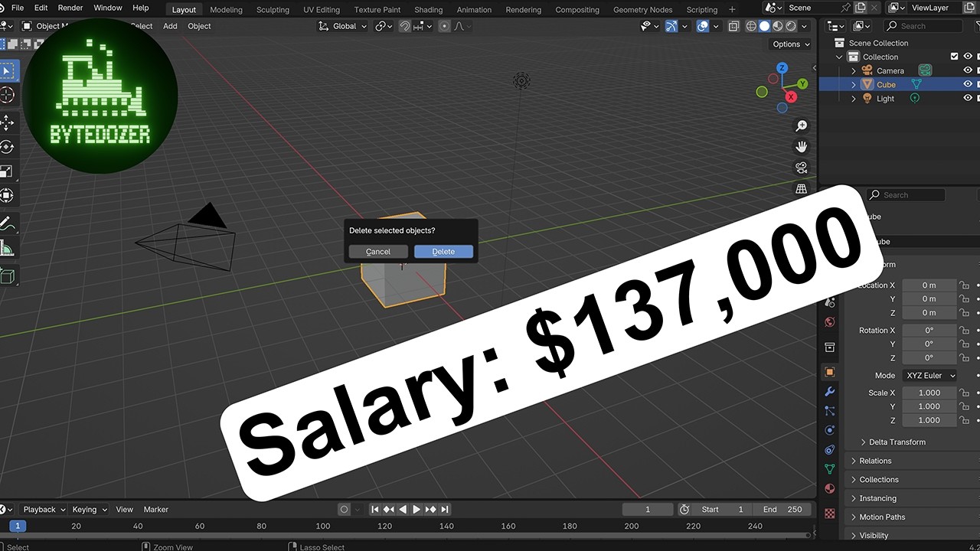Pick the Transform tool
Image resolution: width=980 pixels, height=551 pixels.
[x=7, y=196]
